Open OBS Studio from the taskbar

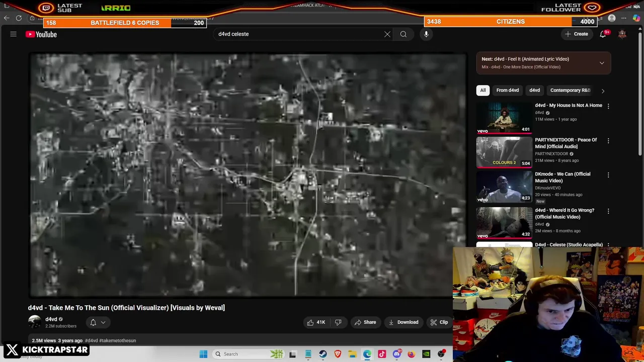[x=441, y=354]
